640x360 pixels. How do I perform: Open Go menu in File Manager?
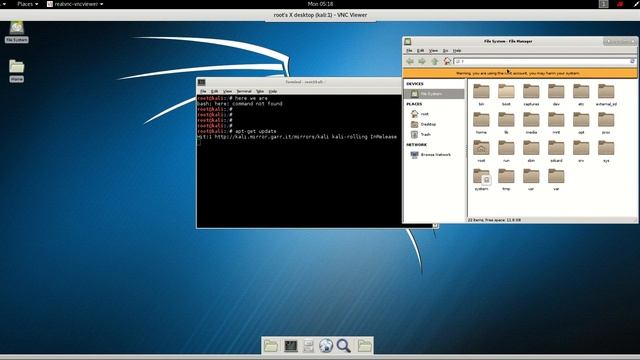coord(445,51)
